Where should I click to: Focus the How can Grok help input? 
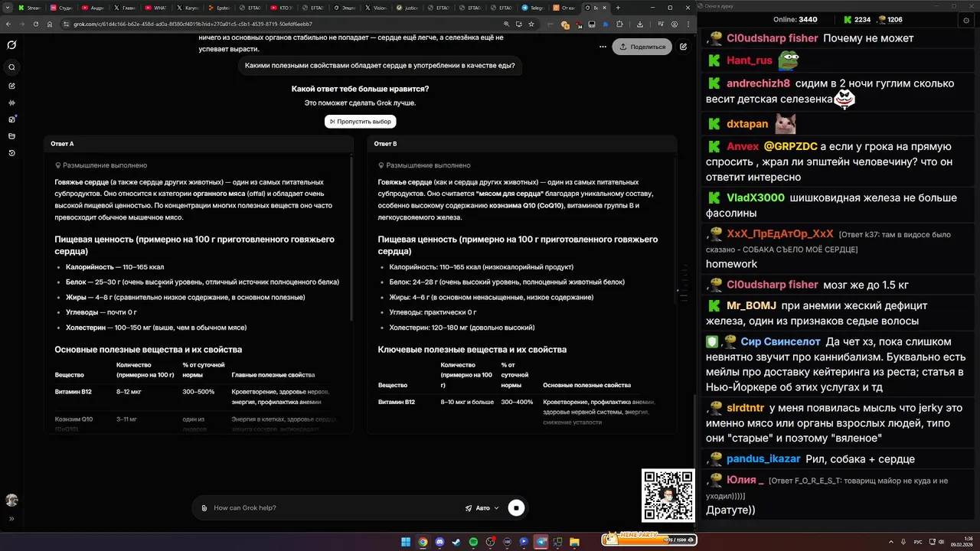[333, 508]
